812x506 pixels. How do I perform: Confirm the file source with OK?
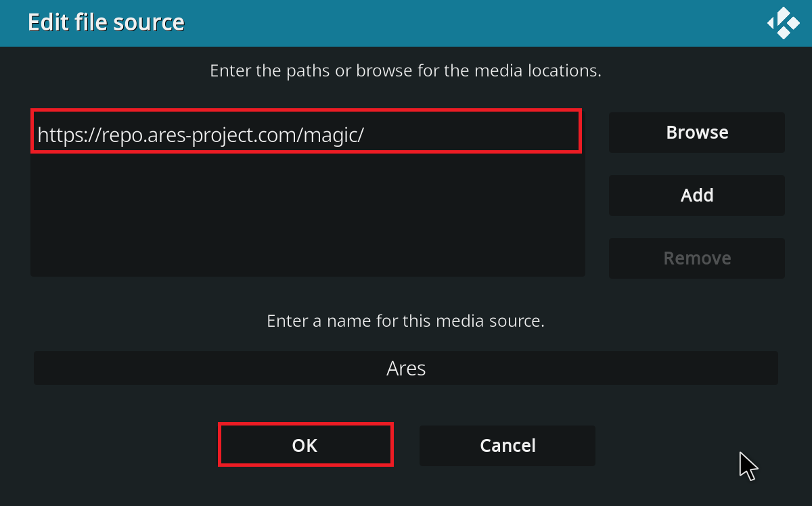pos(305,444)
